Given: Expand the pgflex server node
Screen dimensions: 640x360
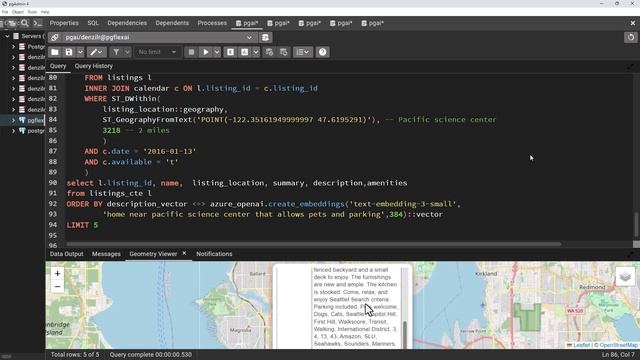Looking at the screenshot, I should pyautogui.click(x=13, y=120).
